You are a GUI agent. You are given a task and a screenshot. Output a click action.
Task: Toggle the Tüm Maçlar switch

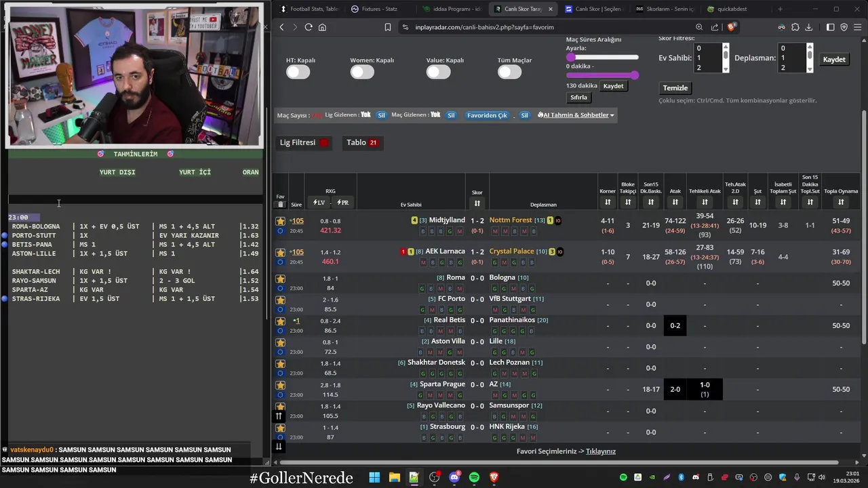click(x=509, y=72)
